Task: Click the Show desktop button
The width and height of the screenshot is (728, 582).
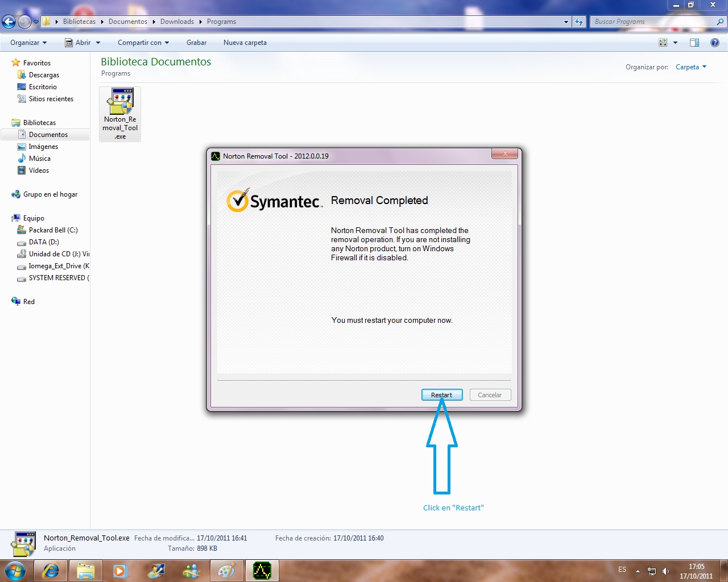Action: pyautogui.click(x=723, y=571)
